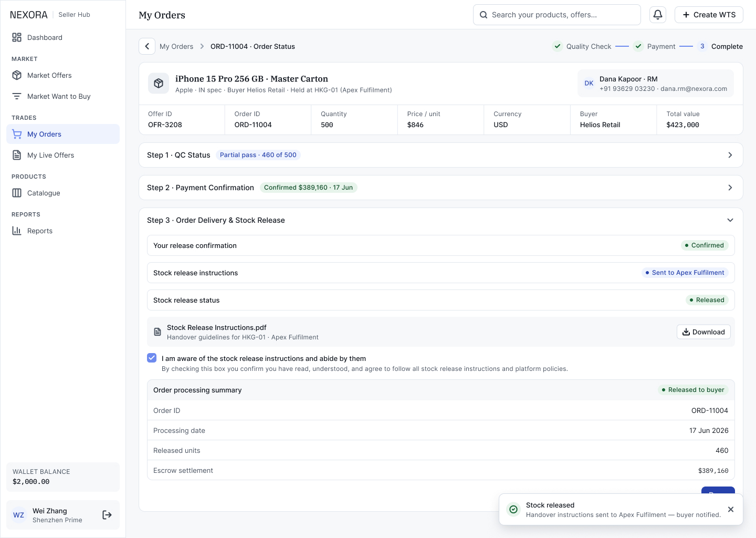Screen dimensions: 756x538
Task: Click the product carton icon
Action: 159,83
